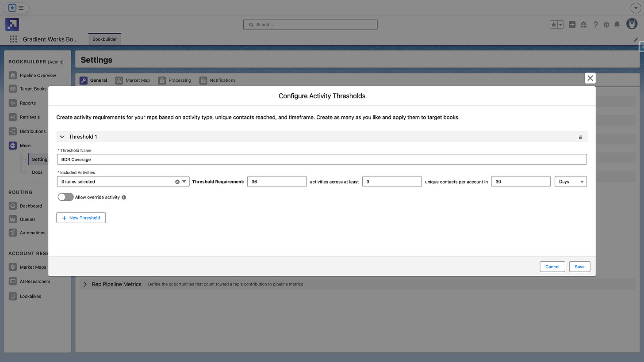644x362 pixels.
Task: Open the top-right circular dropdown arrow
Action: point(635,8)
